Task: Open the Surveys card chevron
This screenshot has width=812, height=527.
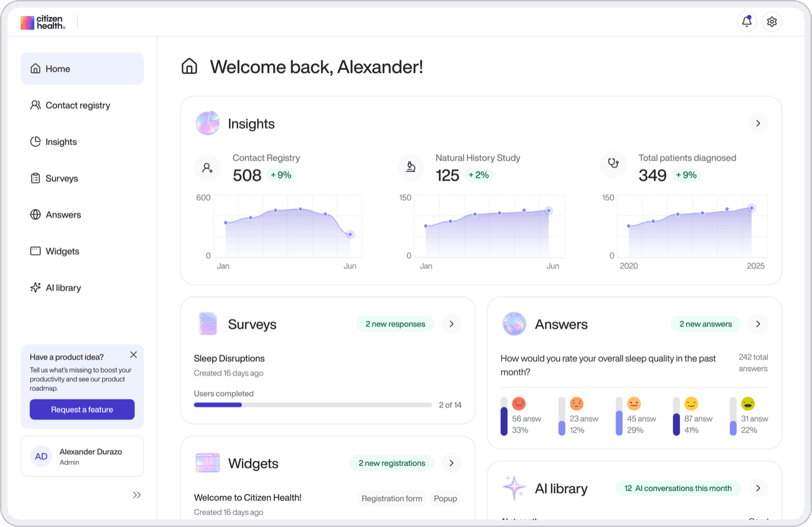Action: tap(451, 324)
